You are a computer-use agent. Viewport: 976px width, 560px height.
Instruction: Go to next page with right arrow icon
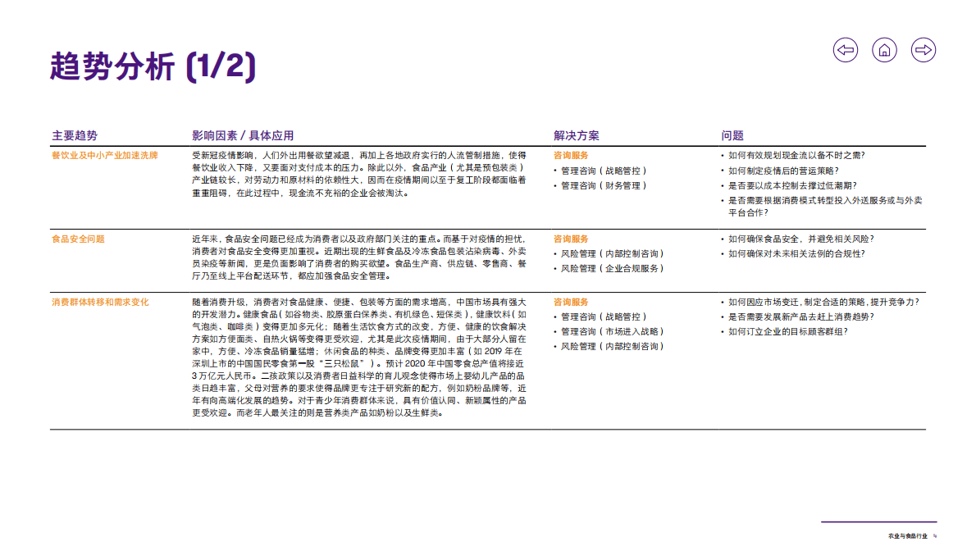(x=924, y=50)
